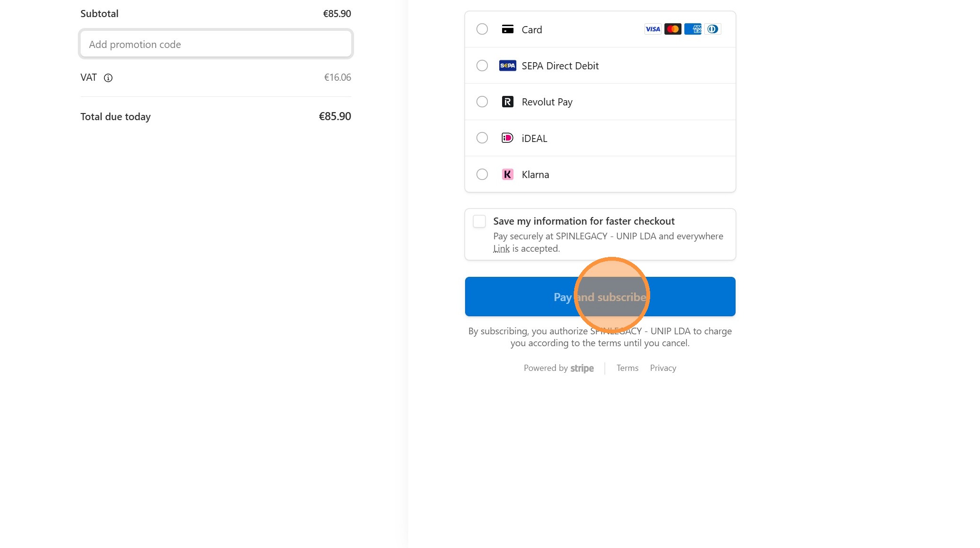Select SEPA Direct Debit radio button
The image size is (980, 548).
pyautogui.click(x=482, y=66)
